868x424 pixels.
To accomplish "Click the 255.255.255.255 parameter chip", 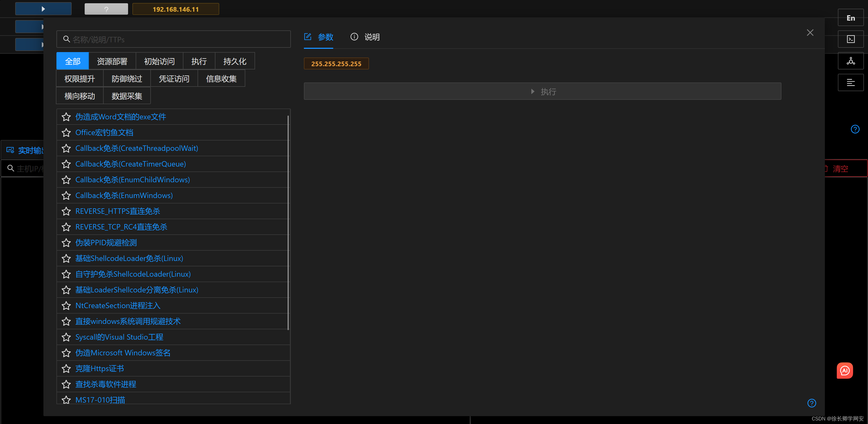I will (x=336, y=63).
